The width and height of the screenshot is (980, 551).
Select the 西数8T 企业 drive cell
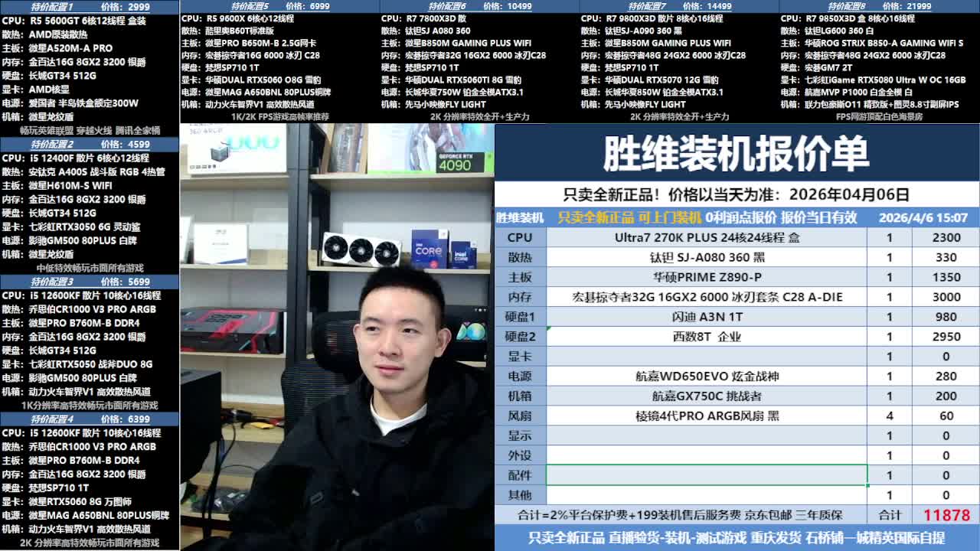click(706, 337)
